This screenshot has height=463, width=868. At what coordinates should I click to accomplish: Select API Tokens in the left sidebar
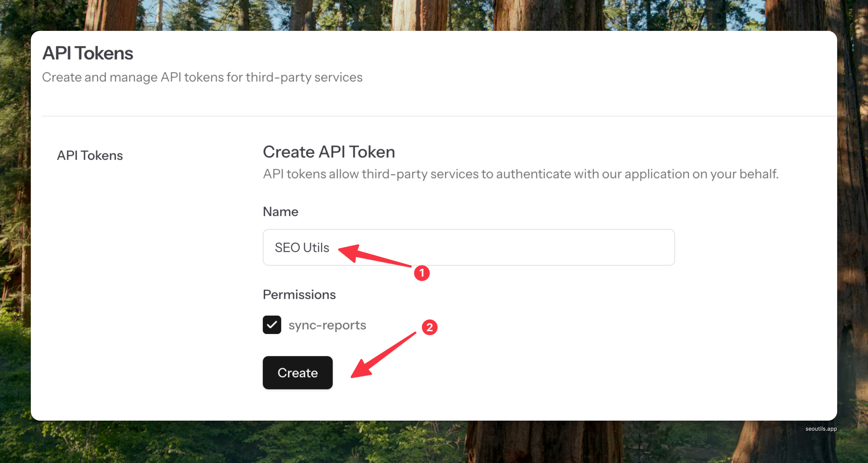[x=90, y=155]
